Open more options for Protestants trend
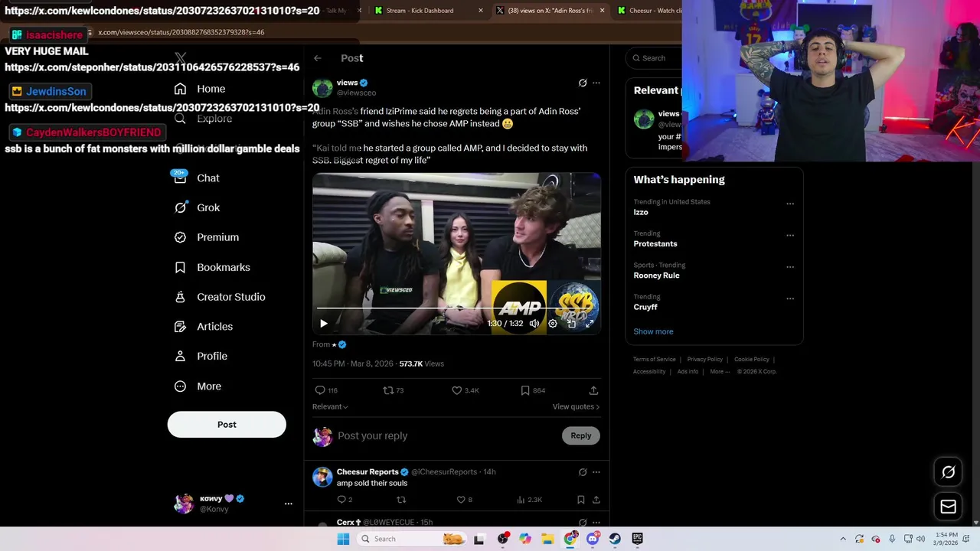 [x=790, y=235]
